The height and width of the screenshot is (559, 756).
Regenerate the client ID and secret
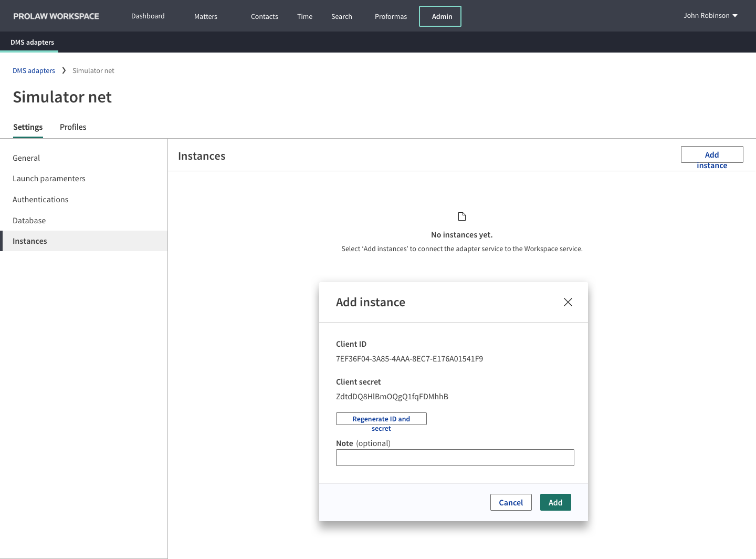coord(381,419)
